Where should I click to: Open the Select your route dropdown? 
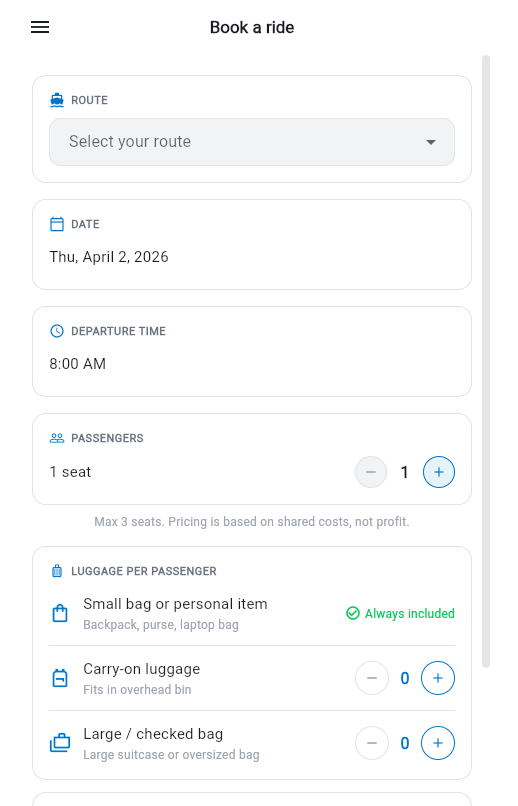point(252,142)
